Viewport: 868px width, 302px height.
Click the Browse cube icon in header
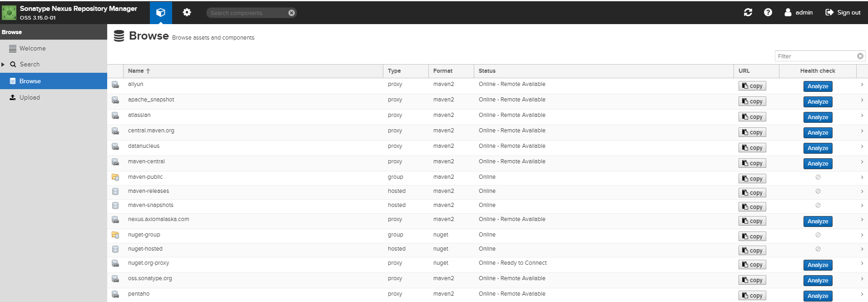tap(161, 13)
